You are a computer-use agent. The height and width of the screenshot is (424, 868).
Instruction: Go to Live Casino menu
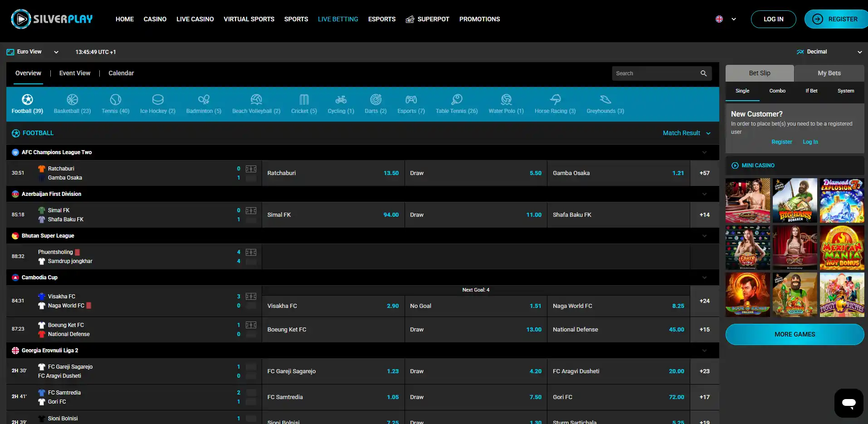tap(195, 19)
